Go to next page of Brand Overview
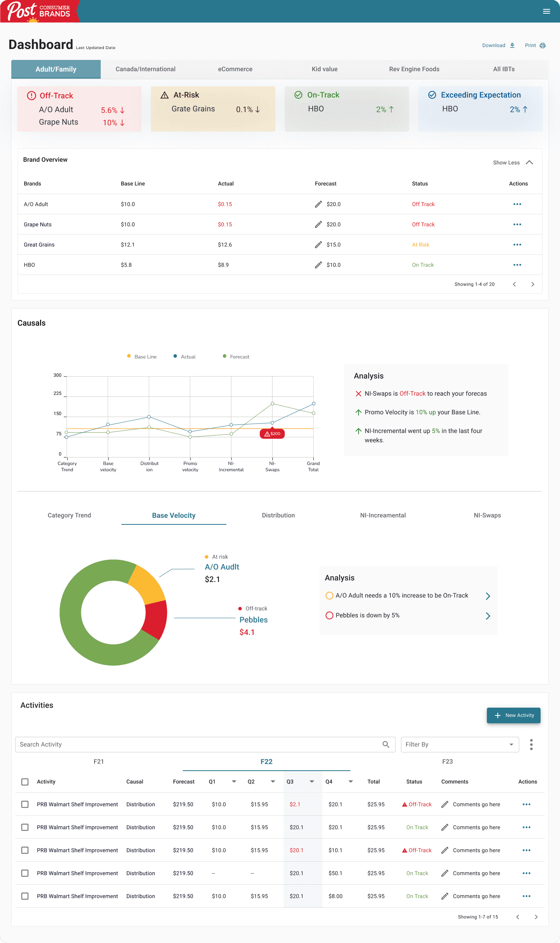This screenshot has height=943, width=560. point(533,284)
